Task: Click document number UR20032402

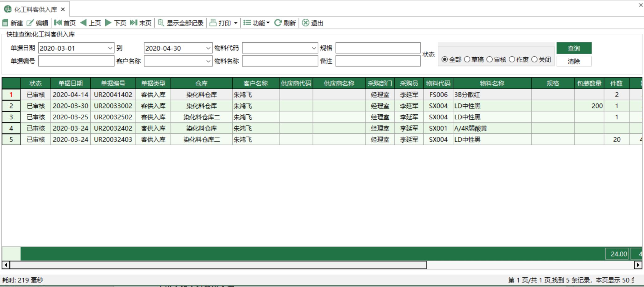Action: click(x=113, y=128)
